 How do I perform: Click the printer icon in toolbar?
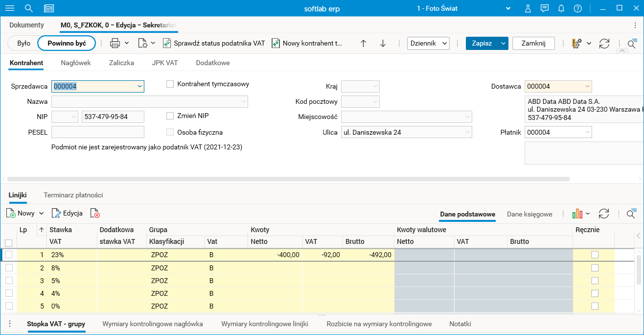[115, 43]
